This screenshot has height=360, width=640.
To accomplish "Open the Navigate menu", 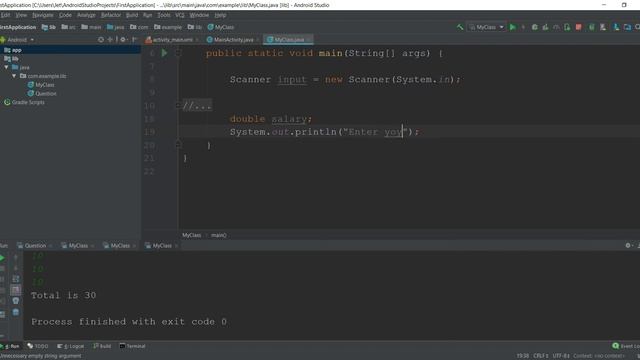I will 43,15.
